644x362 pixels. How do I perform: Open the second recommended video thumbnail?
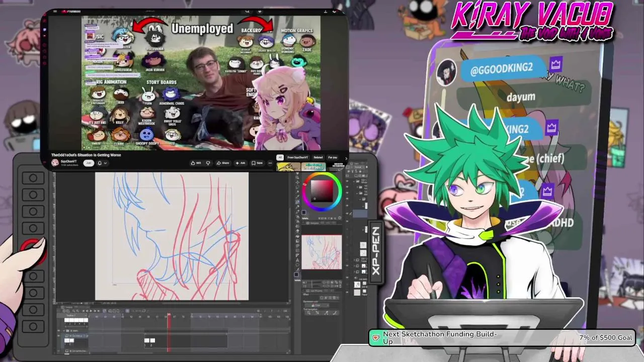pyautogui.click(x=313, y=167)
